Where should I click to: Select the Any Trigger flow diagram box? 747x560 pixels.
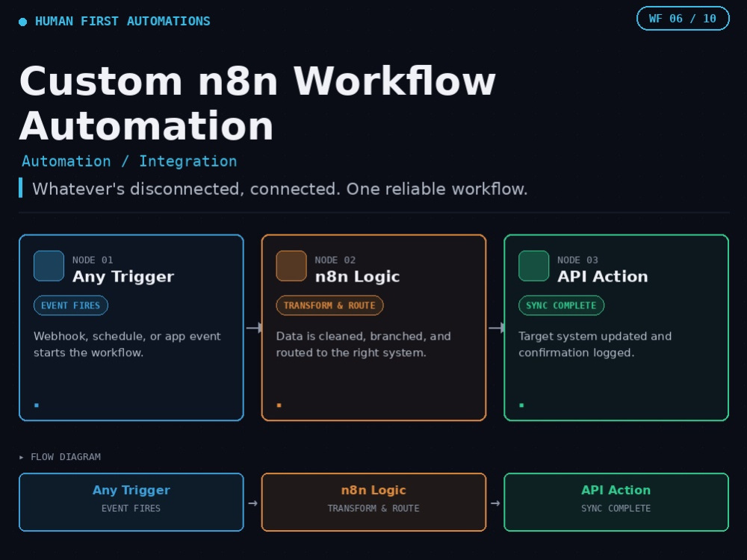(x=131, y=502)
